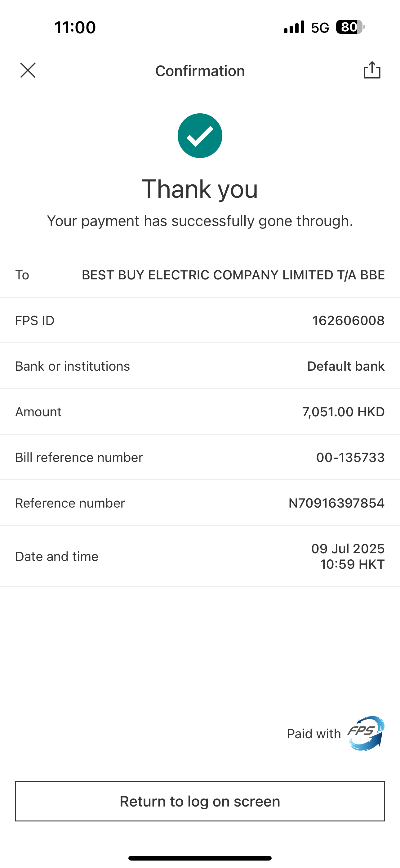Tap the battery indicator showing 80

[x=350, y=27]
